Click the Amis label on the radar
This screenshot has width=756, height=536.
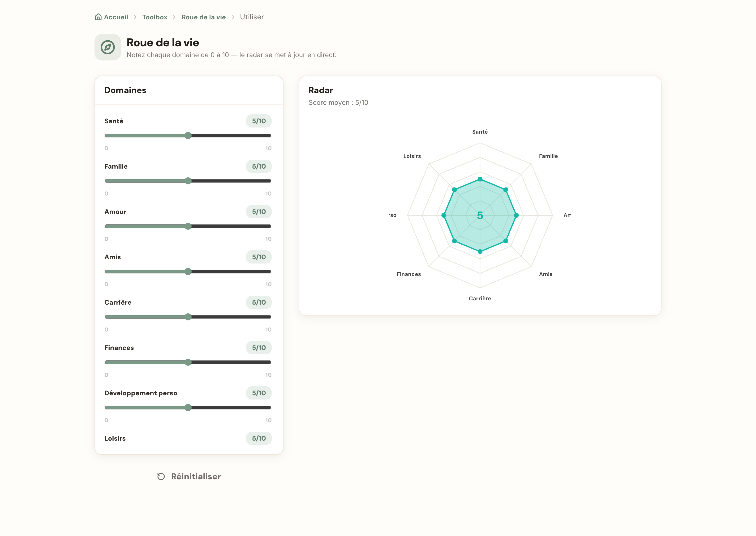(546, 274)
